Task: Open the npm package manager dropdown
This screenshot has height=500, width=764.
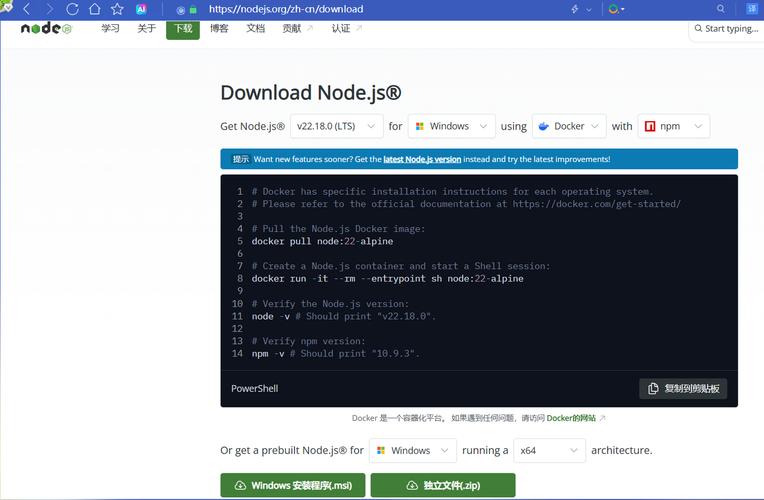Action: tap(673, 126)
